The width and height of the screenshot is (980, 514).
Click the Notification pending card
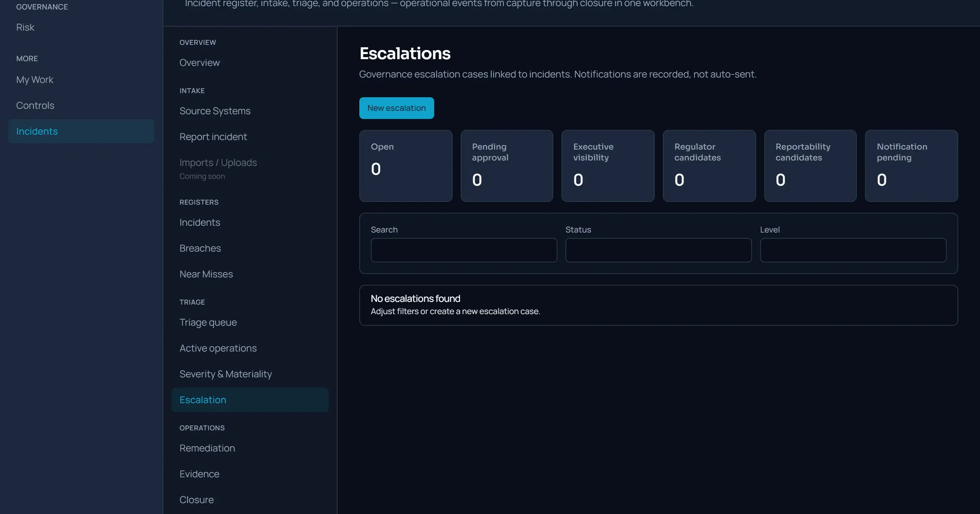pos(912,166)
